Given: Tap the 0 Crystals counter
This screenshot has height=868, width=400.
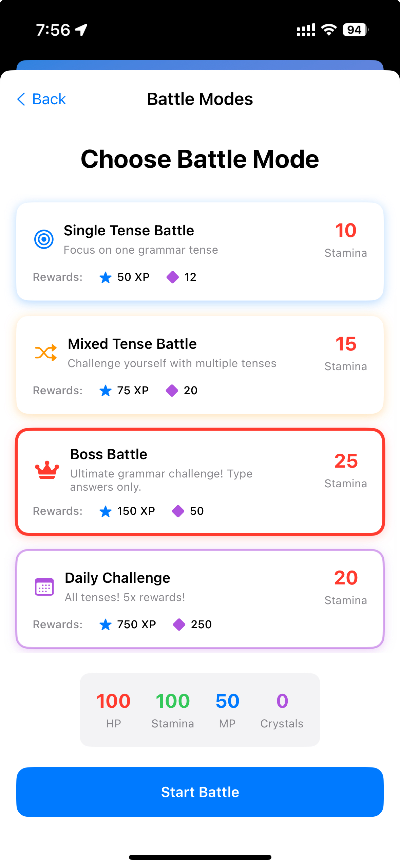Looking at the screenshot, I should (282, 710).
